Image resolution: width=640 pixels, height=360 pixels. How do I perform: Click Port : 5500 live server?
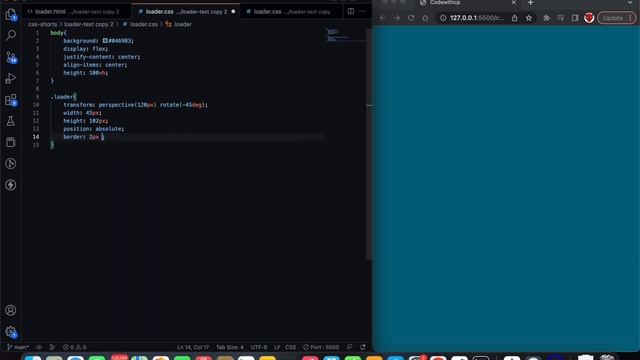pyautogui.click(x=321, y=347)
